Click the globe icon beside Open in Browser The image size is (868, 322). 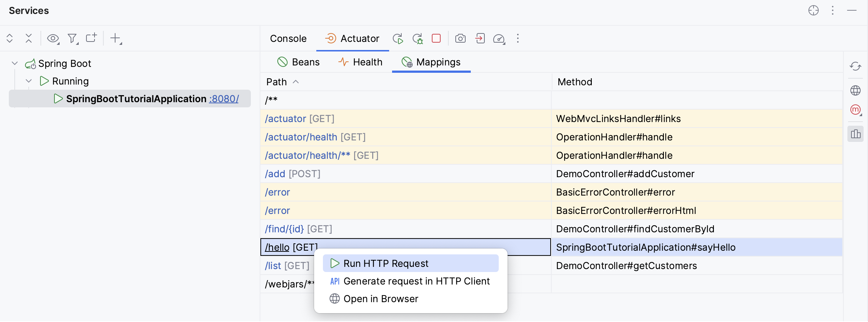coord(335,298)
